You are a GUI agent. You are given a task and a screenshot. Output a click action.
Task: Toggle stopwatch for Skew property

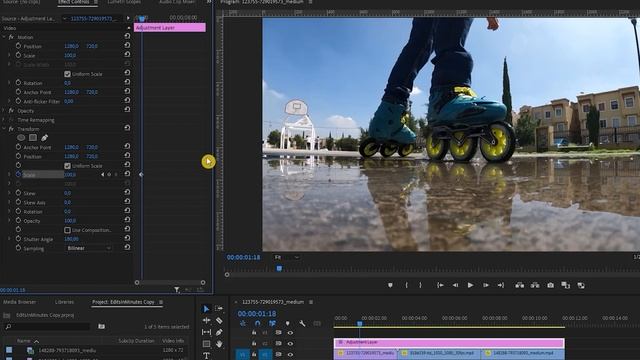(x=18, y=193)
